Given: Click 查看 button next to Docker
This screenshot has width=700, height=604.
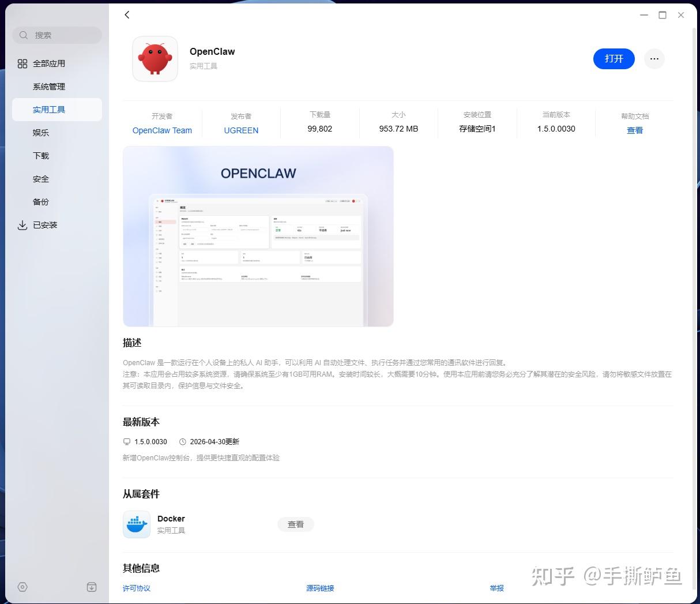Looking at the screenshot, I should pyautogui.click(x=296, y=524).
